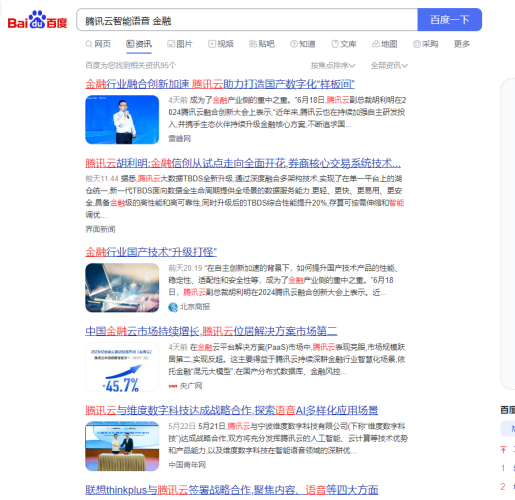
Task: Click the play icon beside 视频
Action: pos(212,44)
